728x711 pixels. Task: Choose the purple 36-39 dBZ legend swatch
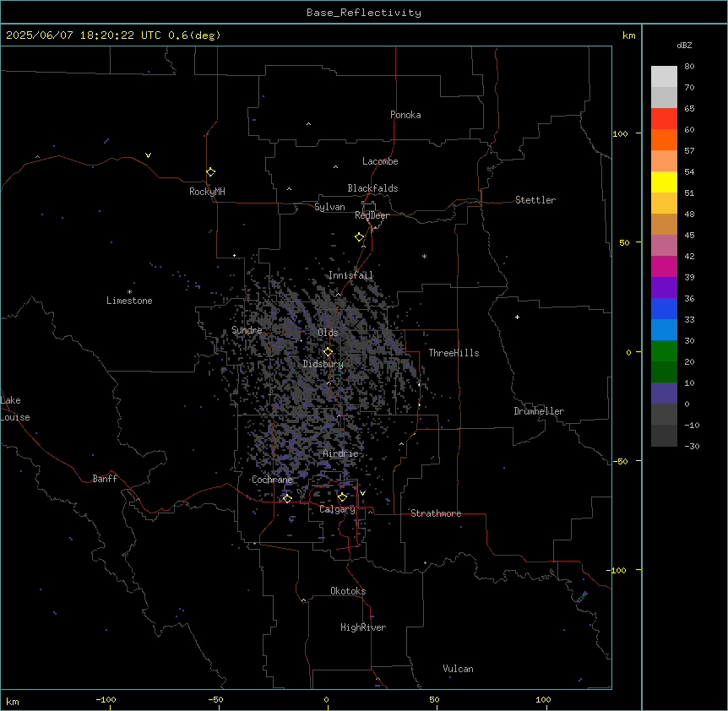pos(664,288)
